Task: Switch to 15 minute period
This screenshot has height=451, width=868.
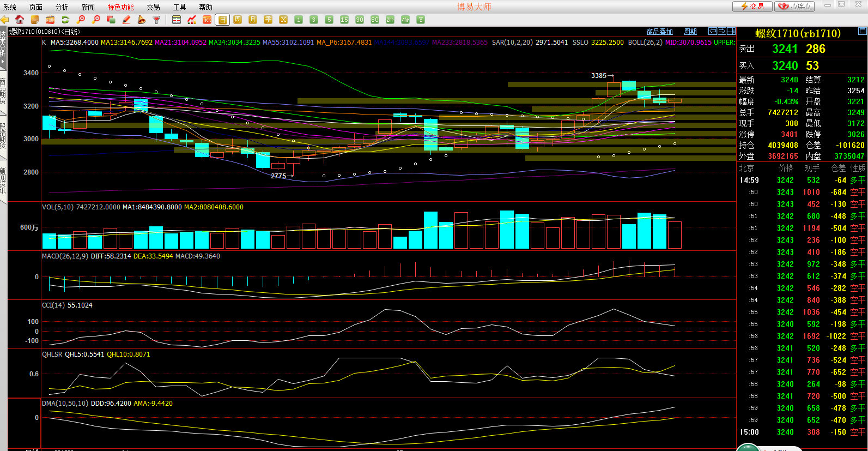Action: click(344, 20)
